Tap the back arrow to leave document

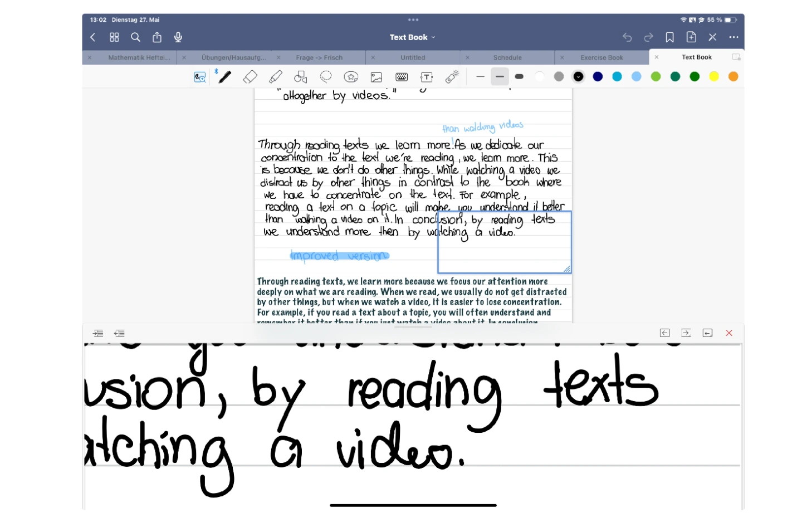93,37
